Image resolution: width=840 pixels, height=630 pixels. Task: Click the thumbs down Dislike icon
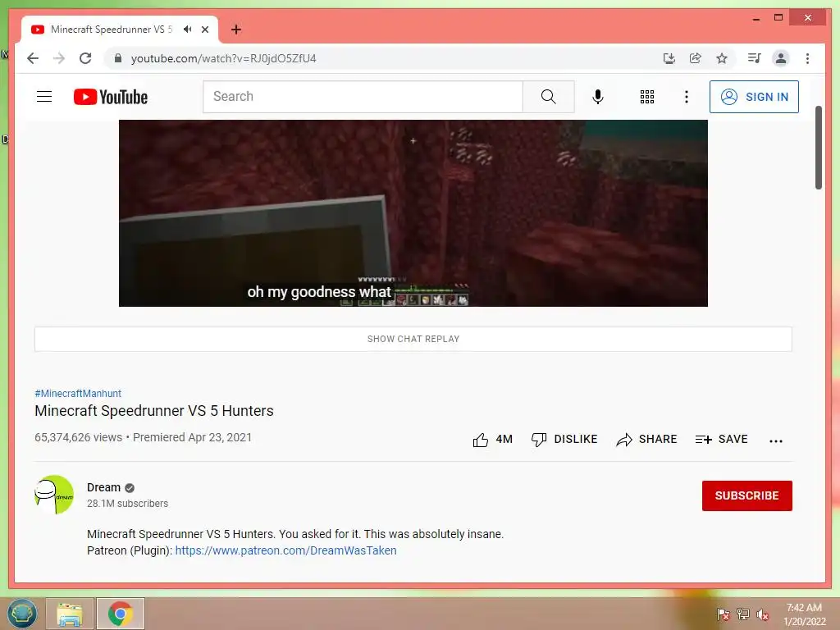tap(539, 440)
